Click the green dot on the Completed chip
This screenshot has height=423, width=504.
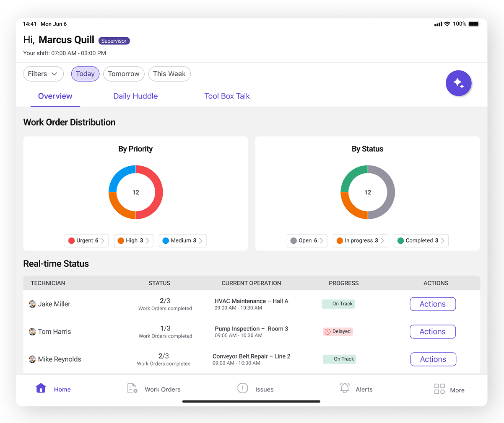tap(400, 240)
